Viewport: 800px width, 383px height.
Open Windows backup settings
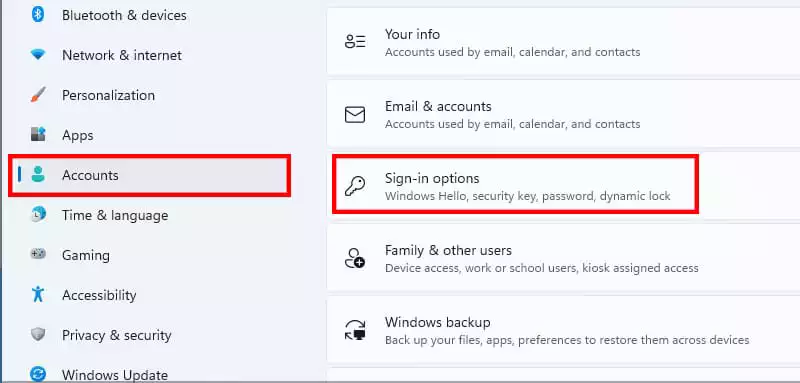(x=563, y=330)
